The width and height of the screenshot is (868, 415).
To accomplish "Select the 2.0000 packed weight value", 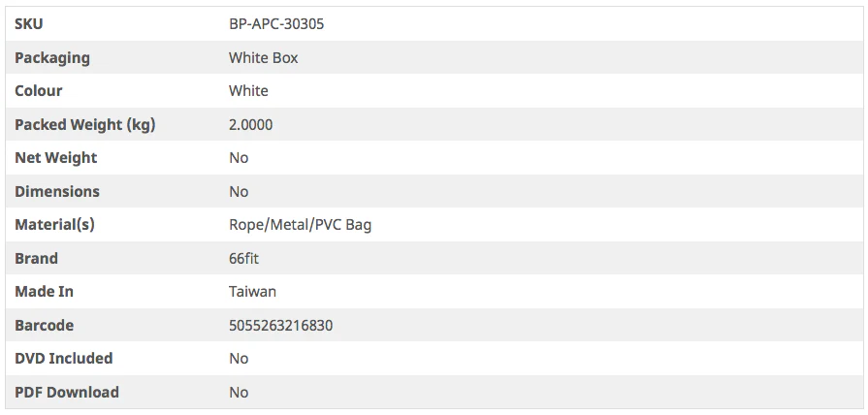I will [250, 125].
